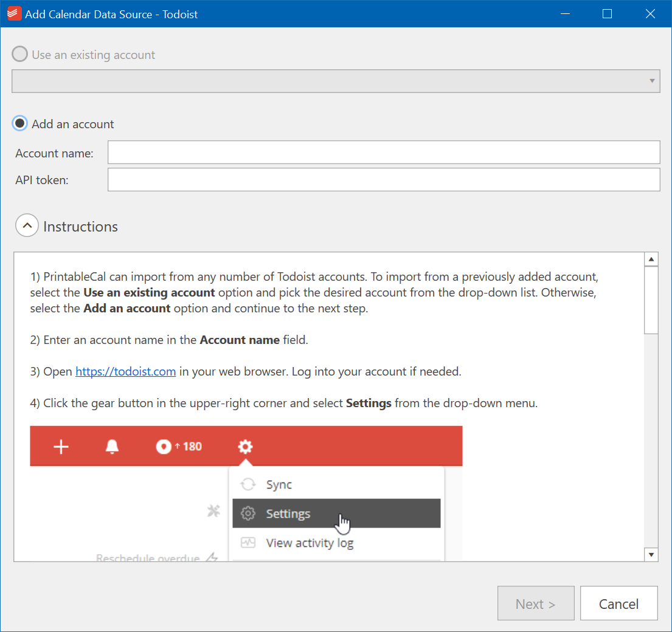Click the Todoist logo icon in title bar
Image resolution: width=672 pixels, height=632 pixels.
(x=14, y=14)
